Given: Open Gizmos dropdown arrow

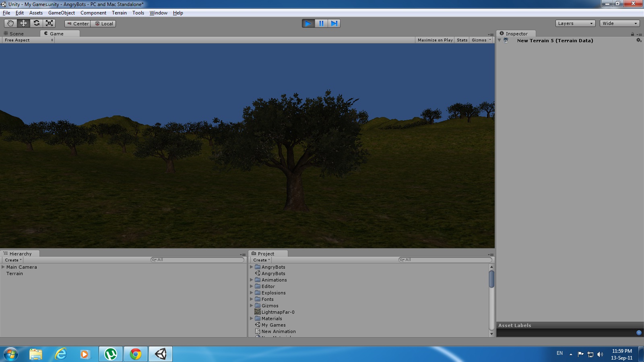Looking at the screenshot, I should (x=490, y=40).
